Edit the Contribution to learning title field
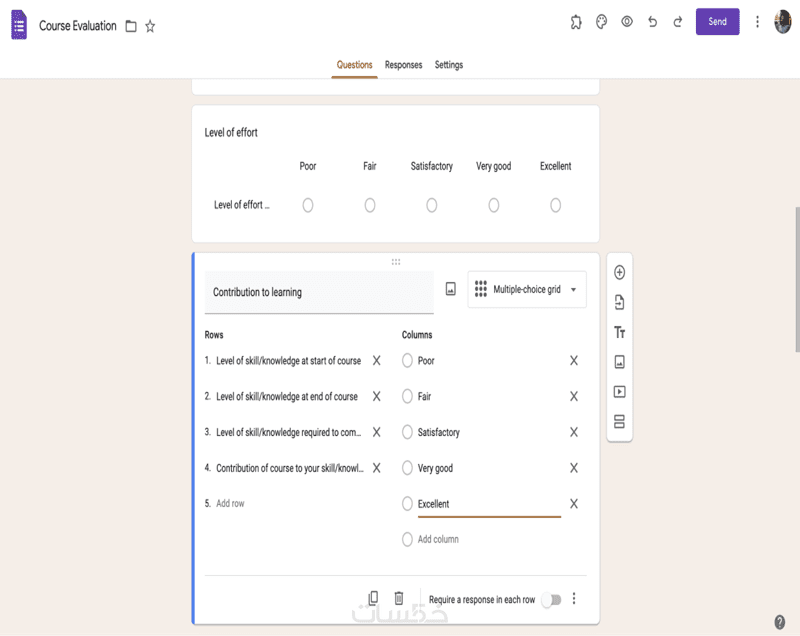The image size is (800, 636). pyautogui.click(x=319, y=292)
